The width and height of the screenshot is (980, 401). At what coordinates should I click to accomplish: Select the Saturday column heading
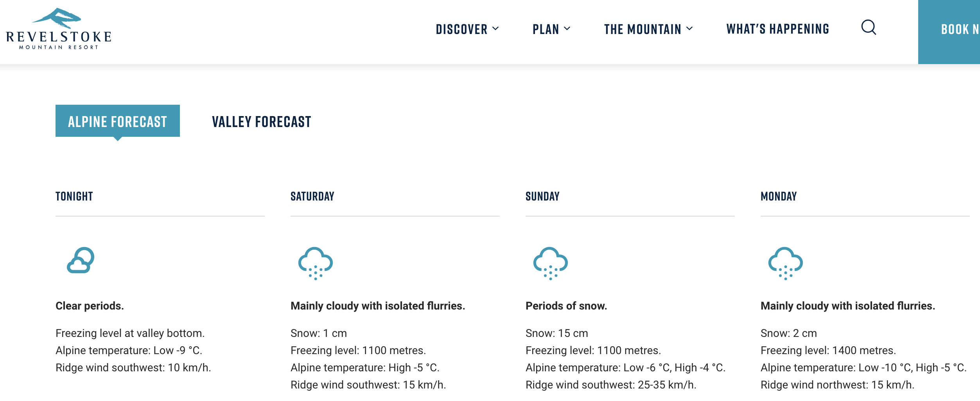coord(312,196)
